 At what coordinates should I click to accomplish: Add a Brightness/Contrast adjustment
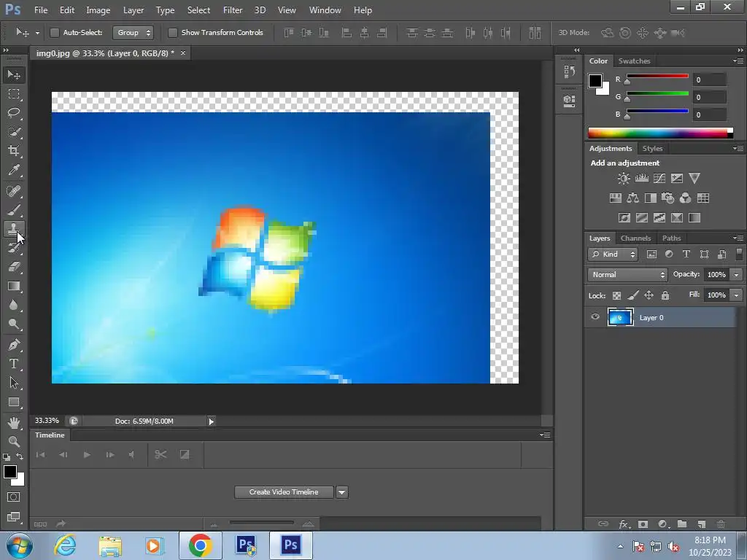pyautogui.click(x=624, y=179)
